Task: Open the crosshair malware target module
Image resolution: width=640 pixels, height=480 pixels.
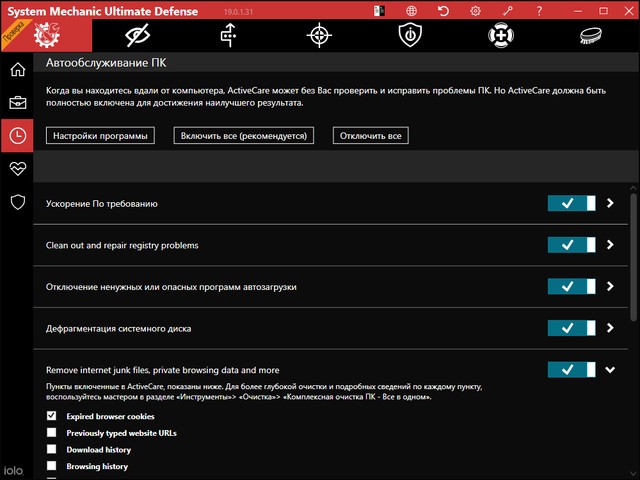Action: point(318,35)
